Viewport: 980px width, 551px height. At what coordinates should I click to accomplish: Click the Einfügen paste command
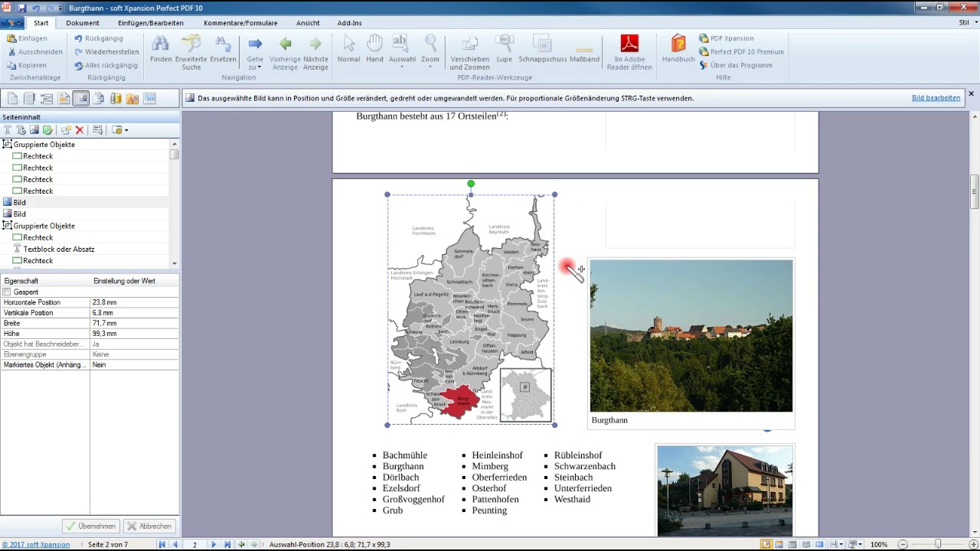[x=28, y=38]
